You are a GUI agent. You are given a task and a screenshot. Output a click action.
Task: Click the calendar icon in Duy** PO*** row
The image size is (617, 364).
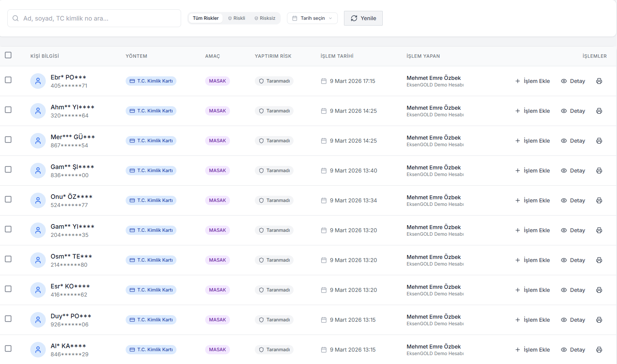point(323,320)
